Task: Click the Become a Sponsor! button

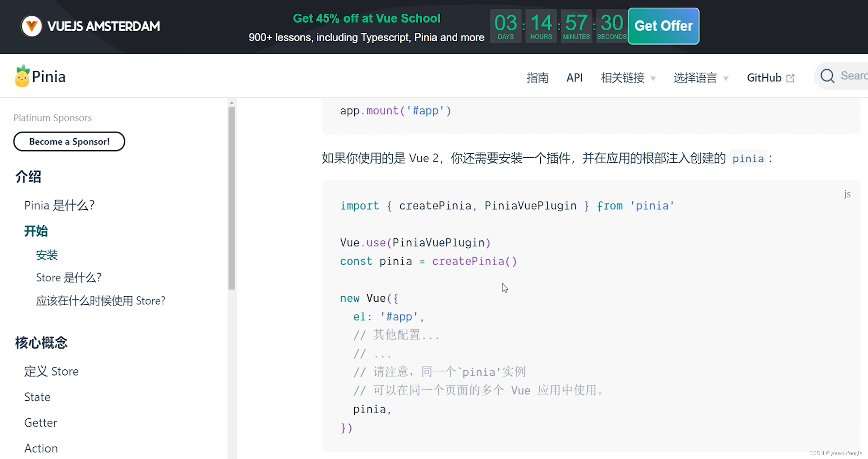Action: [x=69, y=141]
